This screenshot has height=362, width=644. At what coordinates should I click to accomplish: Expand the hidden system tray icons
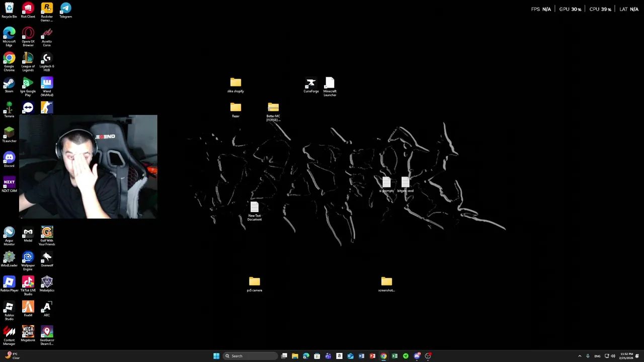[580, 356]
